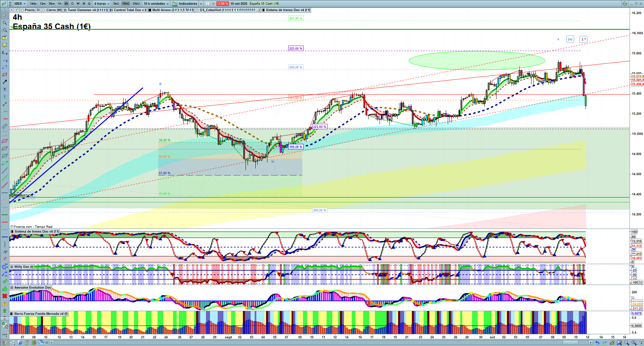This screenshot has height=346, width=644.
Task: Toggle the 5kU units button
Action: pos(116,4)
